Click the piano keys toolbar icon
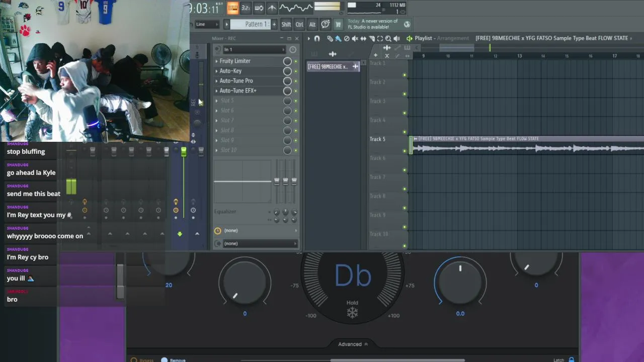This screenshot has width=644, height=362. coord(233,8)
